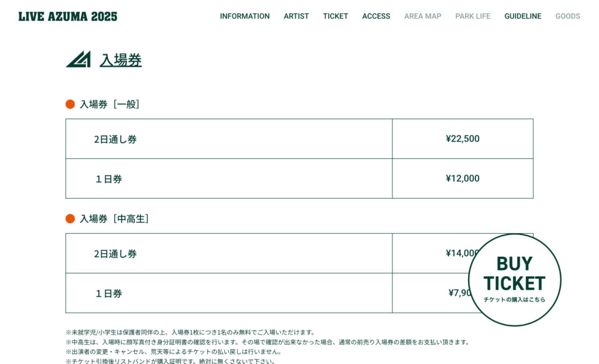Click the triangular emblem beside 入場券 heading
The height and width of the screenshot is (364, 599).
[x=79, y=59]
